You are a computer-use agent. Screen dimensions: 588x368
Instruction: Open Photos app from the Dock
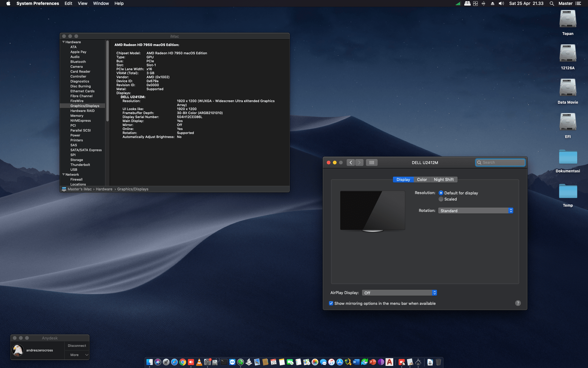click(x=315, y=362)
